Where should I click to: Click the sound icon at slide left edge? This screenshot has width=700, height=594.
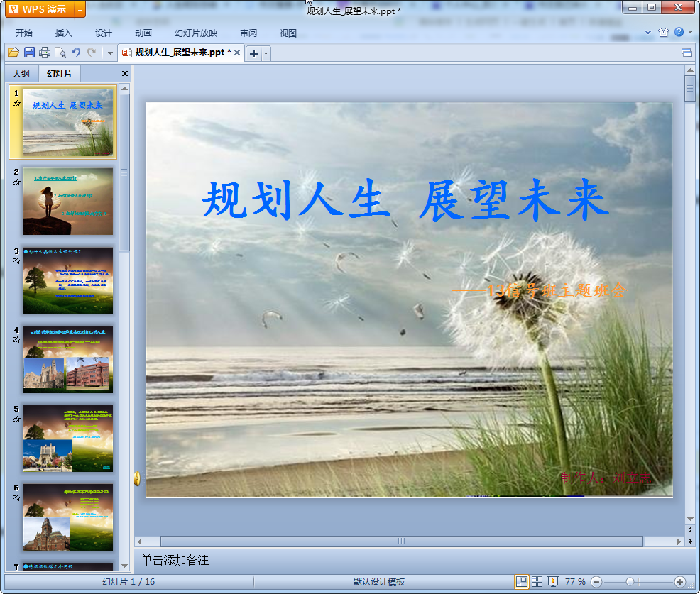tap(137, 478)
